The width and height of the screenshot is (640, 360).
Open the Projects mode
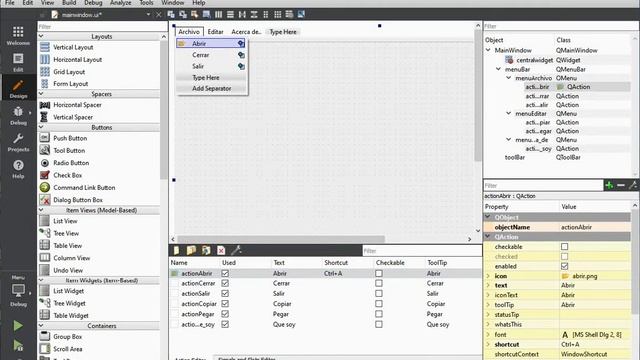point(18,142)
